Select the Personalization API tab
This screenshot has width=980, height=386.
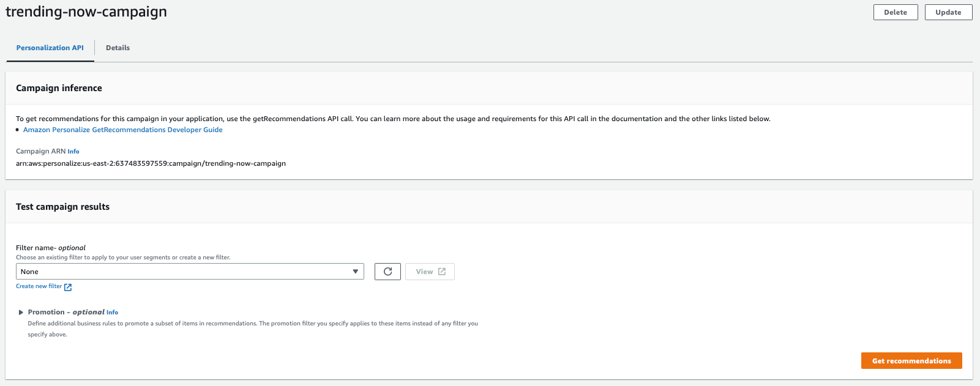(x=50, y=48)
